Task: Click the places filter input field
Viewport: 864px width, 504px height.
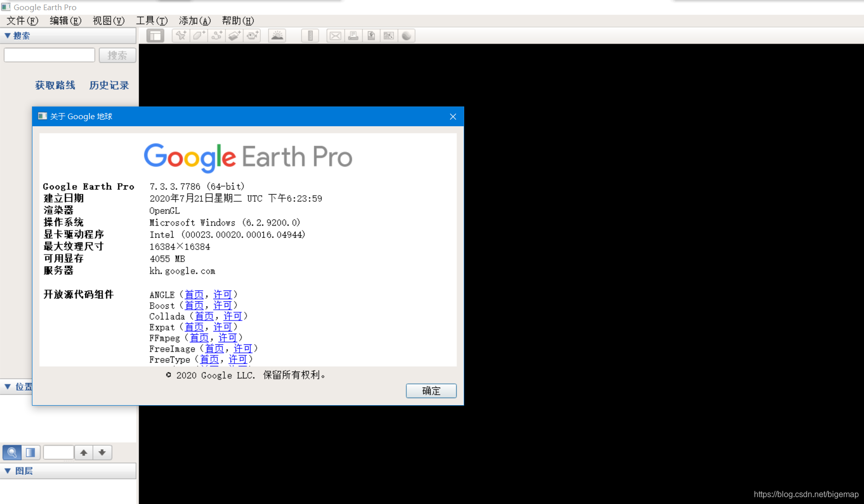Action: 59,452
